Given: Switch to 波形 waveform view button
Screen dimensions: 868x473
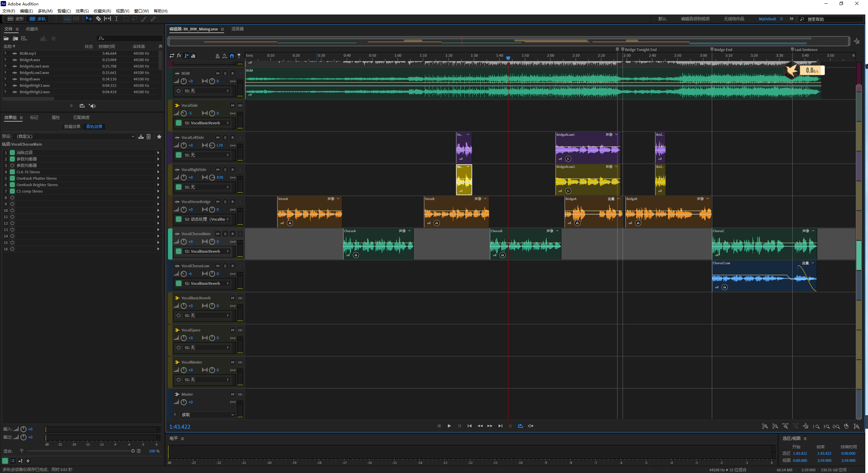Looking at the screenshot, I should [16, 19].
